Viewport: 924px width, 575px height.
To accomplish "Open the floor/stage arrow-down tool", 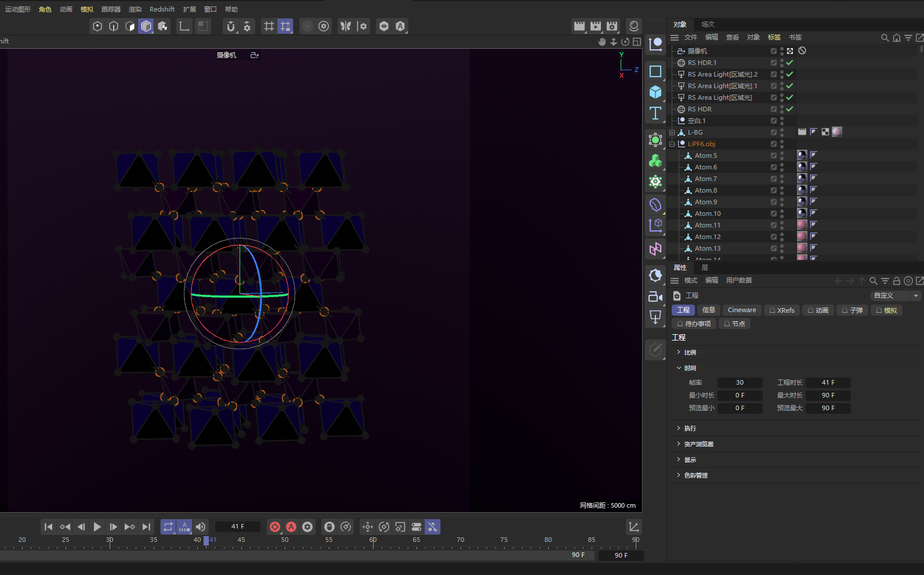I will (x=655, y=317).
